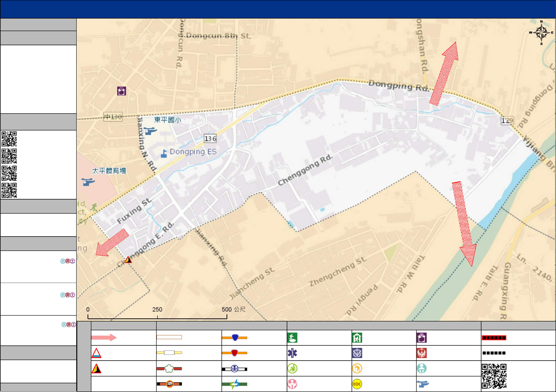Click the 250 scale bar label

[x=157, y=309]
